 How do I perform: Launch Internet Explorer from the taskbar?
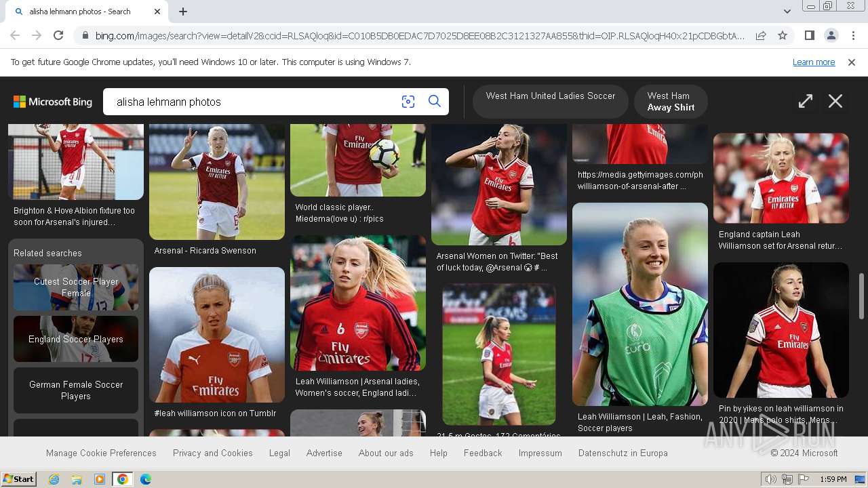[54, 479]
